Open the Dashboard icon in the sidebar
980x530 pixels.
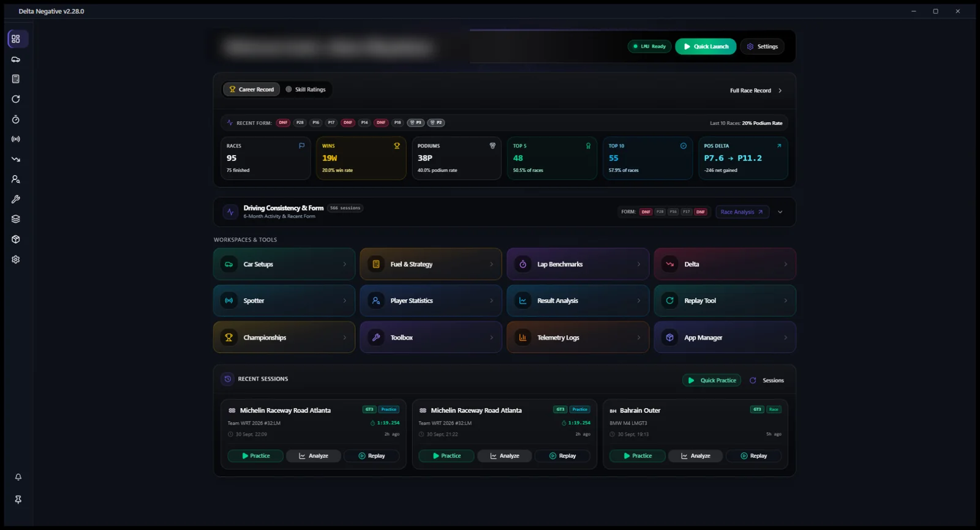click(x=16, y=39)
